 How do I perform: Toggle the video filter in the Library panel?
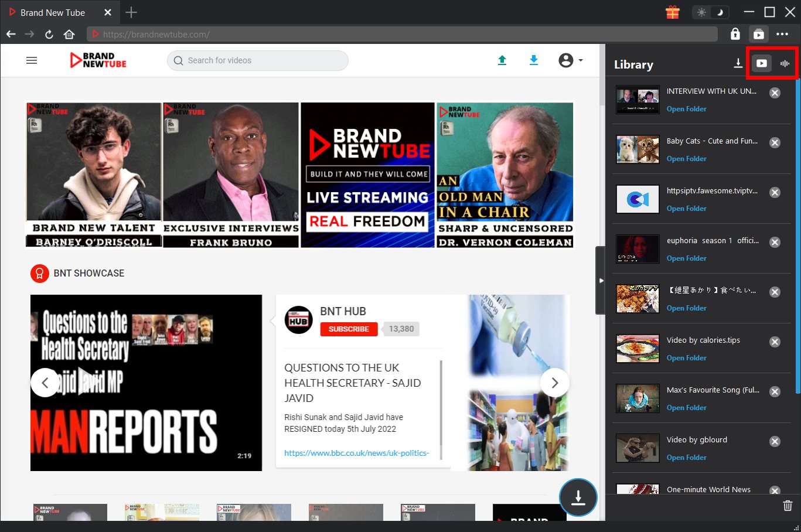[x=762, y=63]
